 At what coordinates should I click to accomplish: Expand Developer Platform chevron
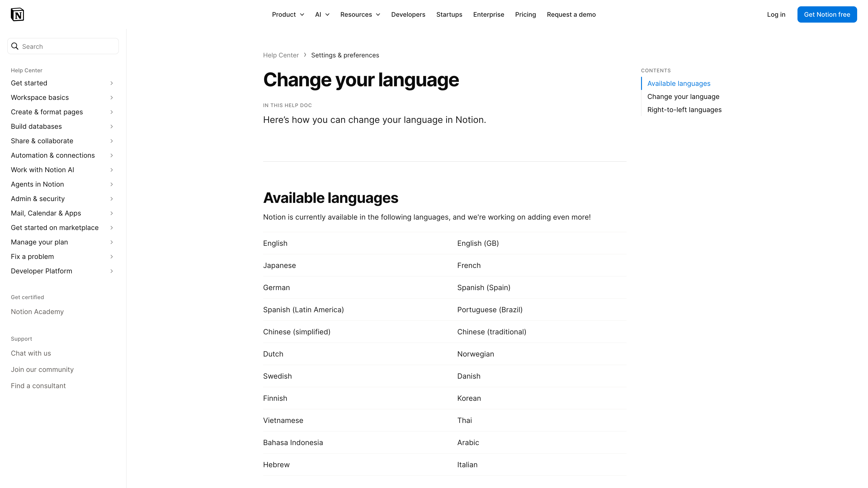point(111,271)
